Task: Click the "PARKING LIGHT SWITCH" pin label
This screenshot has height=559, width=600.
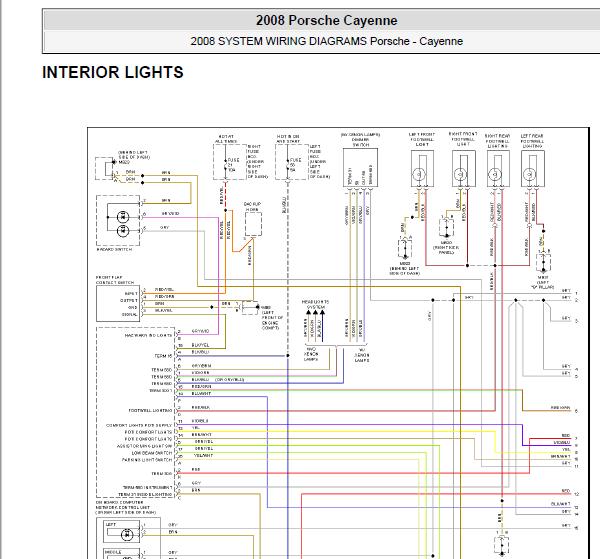Action: pyautogui.click(x=147, y=460)
